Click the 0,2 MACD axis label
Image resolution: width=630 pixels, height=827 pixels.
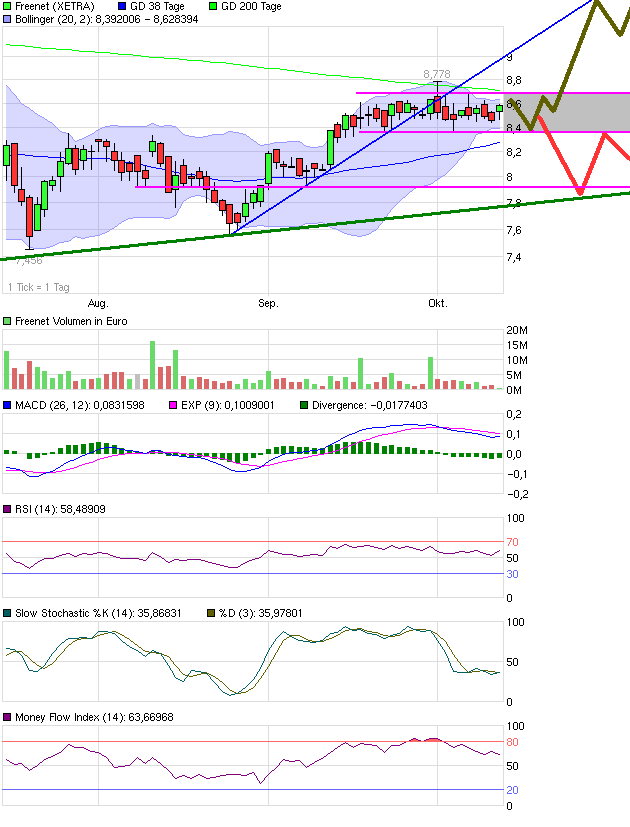pyautogui.click(x=513, y=415)
